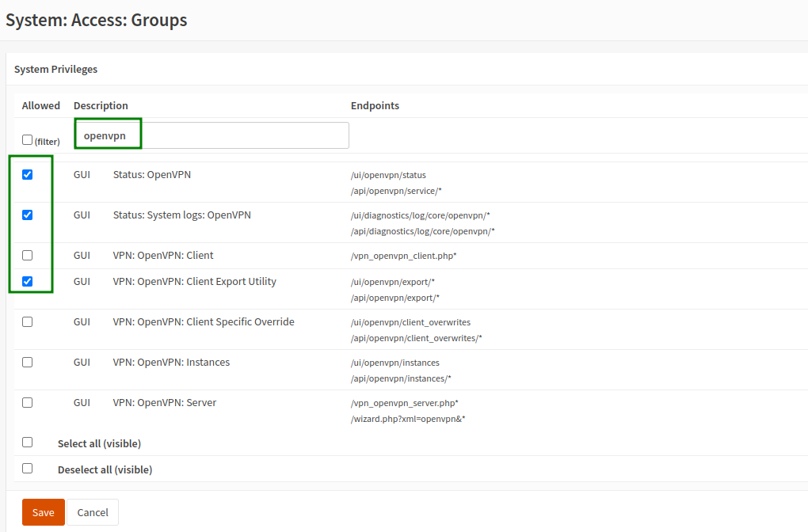Click GUI type label in OpenVPN: Server row

[82, 402]
